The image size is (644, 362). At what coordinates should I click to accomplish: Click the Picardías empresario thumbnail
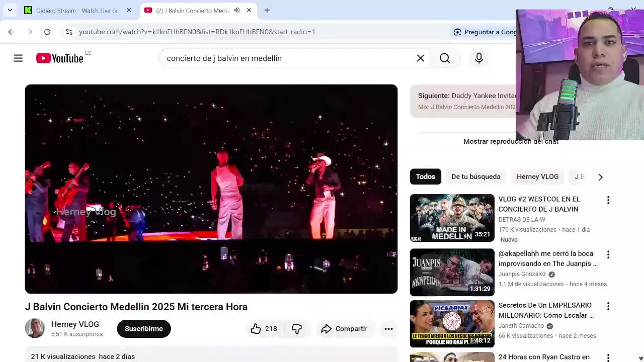point(452,324)
